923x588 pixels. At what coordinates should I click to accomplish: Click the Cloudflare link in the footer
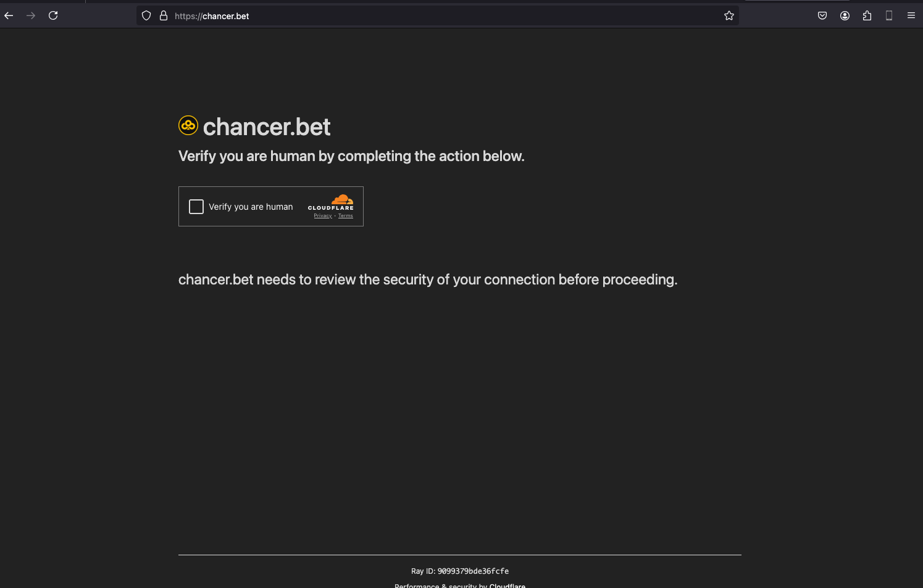pos(507,585)
